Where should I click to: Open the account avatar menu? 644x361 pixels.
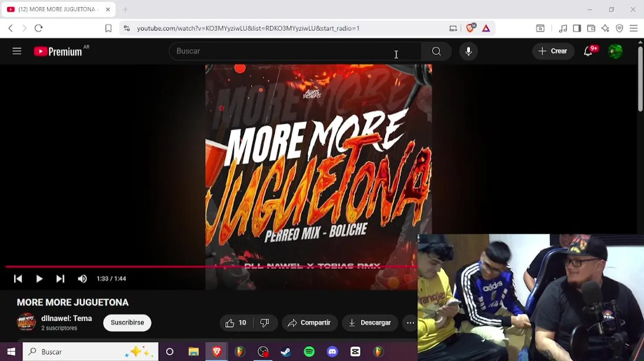pos(615,51)
